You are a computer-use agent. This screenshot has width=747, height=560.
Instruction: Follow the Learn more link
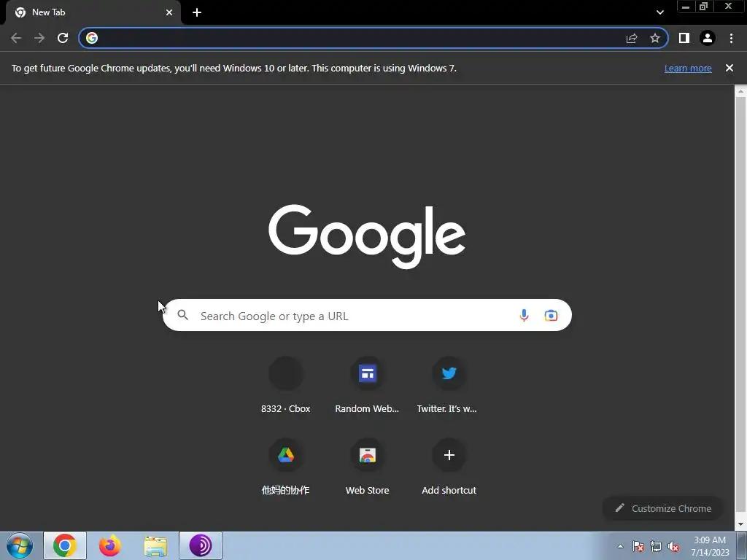point(688,68)
